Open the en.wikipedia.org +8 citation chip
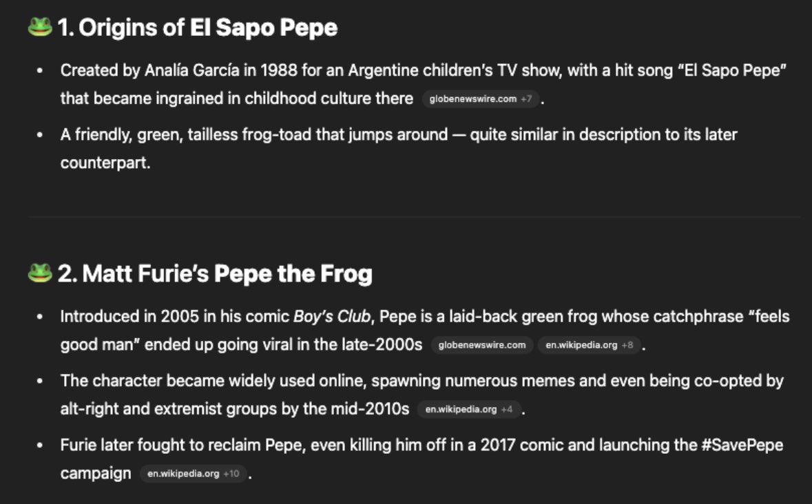Image resolution: width=812 pixels, height=504 pixels. (x=590, y=345)
